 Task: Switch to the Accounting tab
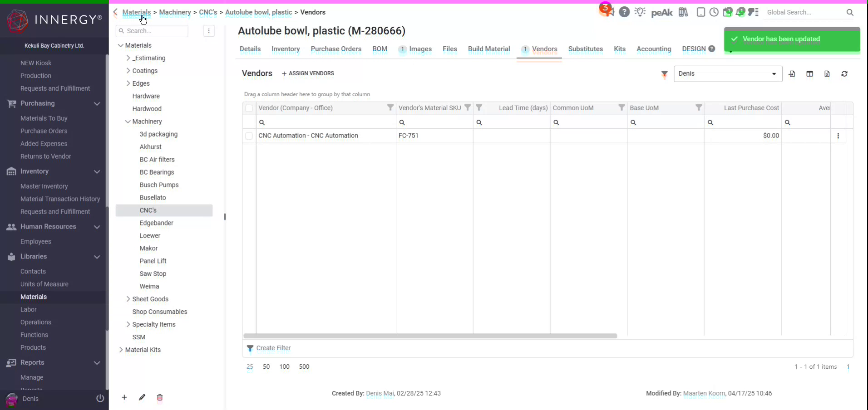point(653,49)
